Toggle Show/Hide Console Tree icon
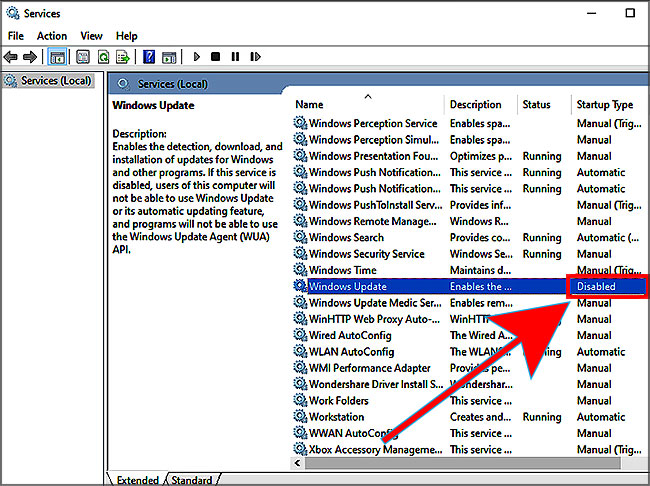 tap(57, 57)
